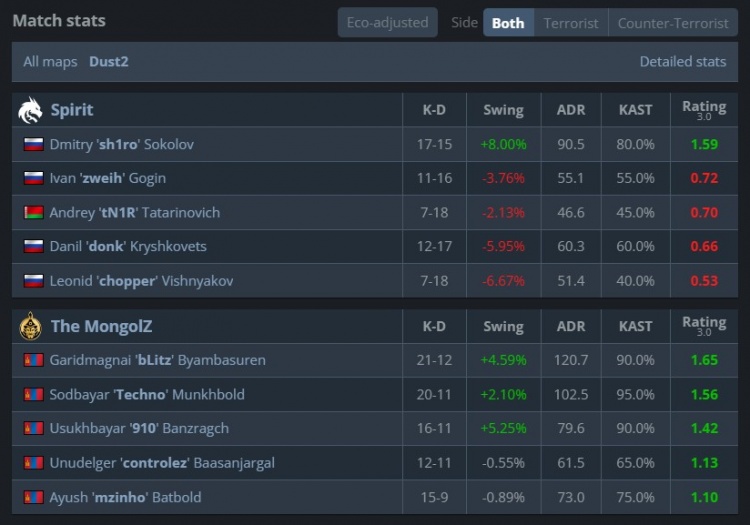
Task: Select the Both side filter
Action: pos(508,22)
